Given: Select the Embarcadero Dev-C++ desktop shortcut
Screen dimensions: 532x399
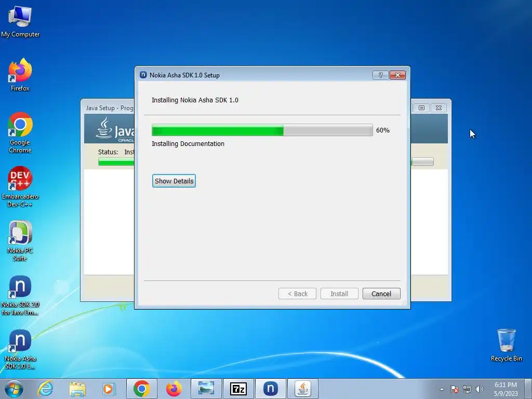Looking at the screenshot, I should (20, 187).
